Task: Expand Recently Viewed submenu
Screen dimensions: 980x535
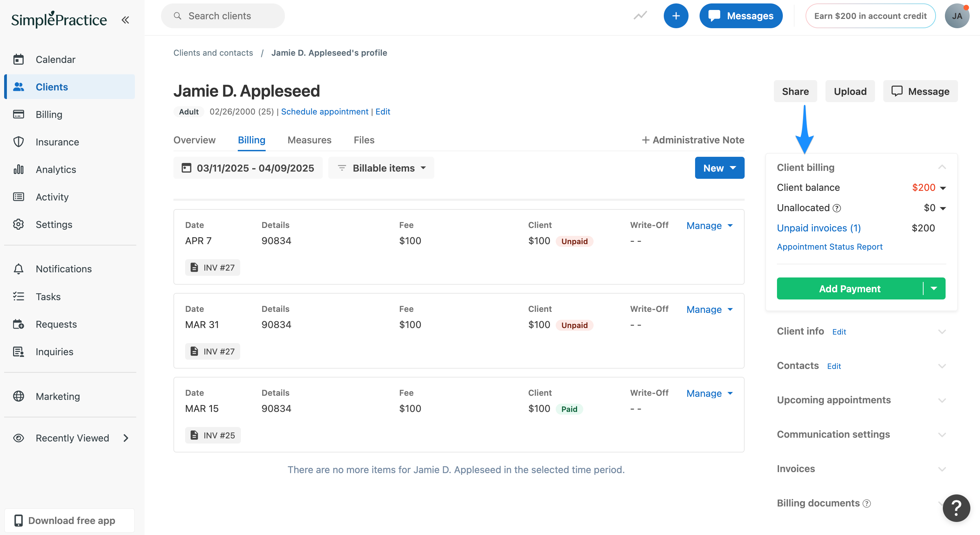Action: (126, 438)
